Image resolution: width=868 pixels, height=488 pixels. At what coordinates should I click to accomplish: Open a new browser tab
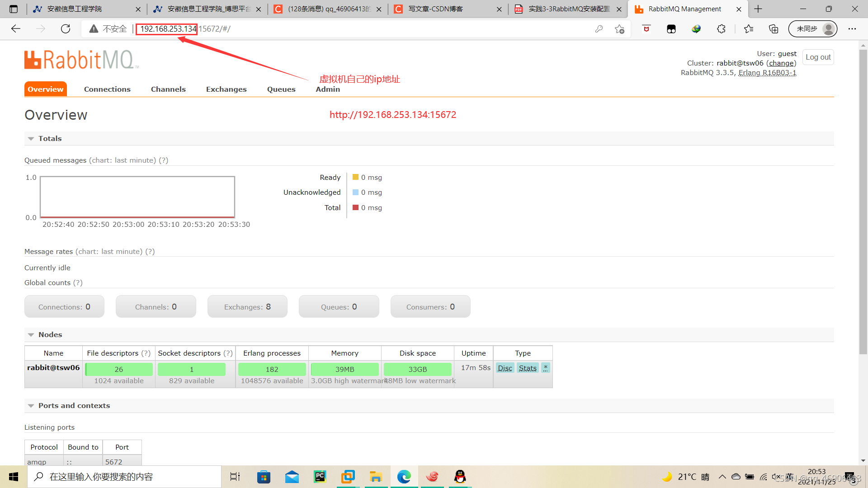[758, 9]
